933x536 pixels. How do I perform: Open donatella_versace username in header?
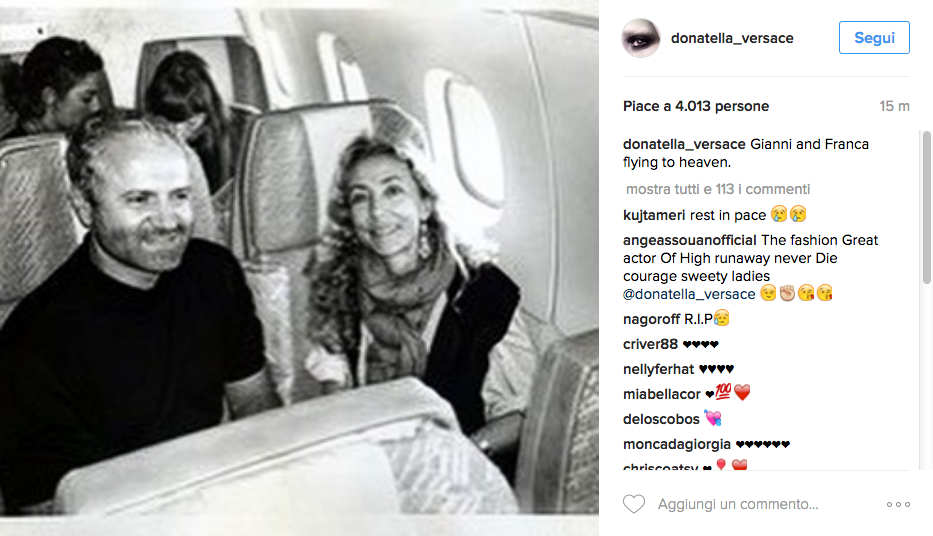tap(732, 38)
